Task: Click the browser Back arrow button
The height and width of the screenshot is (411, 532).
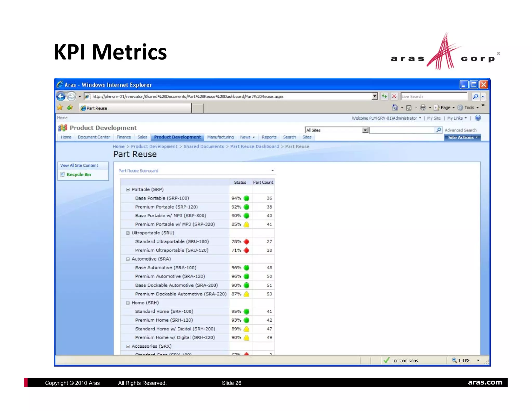Action: tap(61, 96)
